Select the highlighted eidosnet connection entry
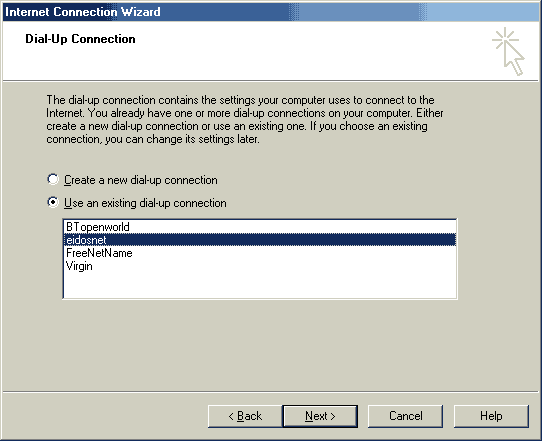 260,240
